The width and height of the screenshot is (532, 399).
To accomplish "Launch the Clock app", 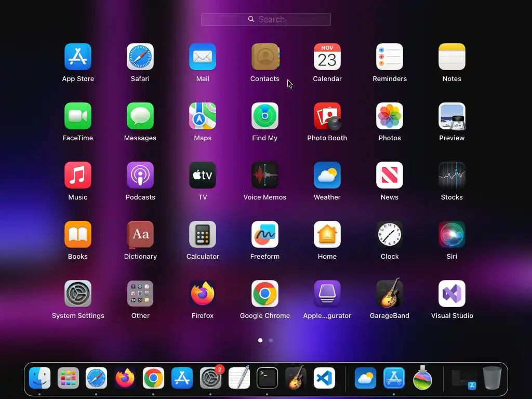I will [390, 234].
